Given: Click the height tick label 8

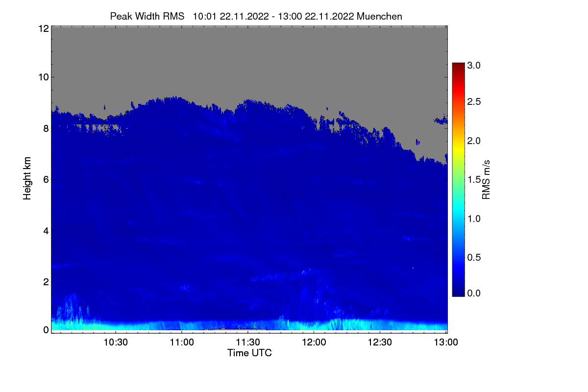Looking at the screenshot, I should tap(46, 129).
